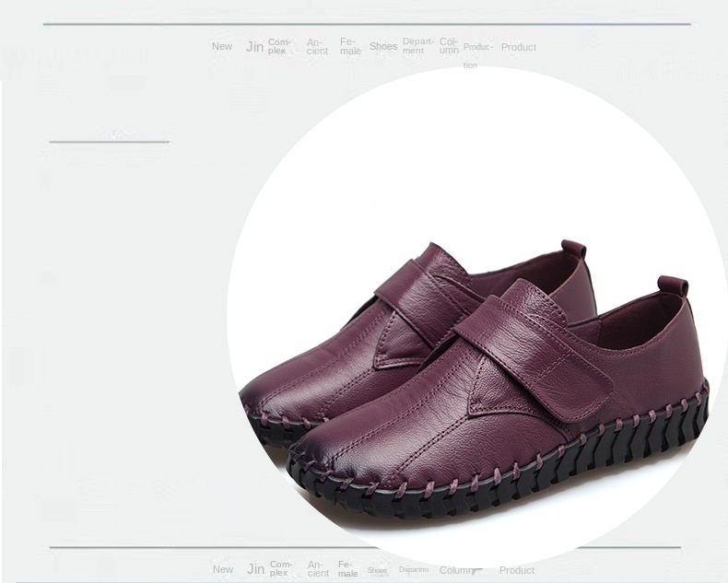
Task: Click 'New' in the bottom label row
Action: [223, 569]
